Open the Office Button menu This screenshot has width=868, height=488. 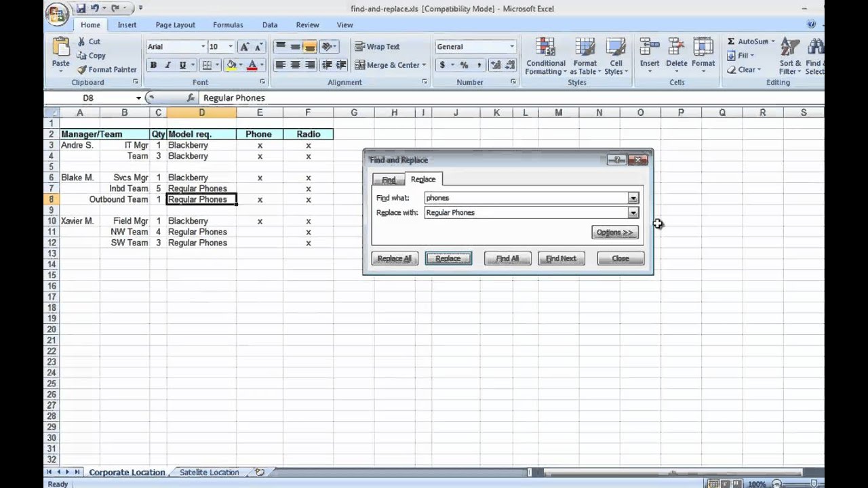(x=58, y=14)
